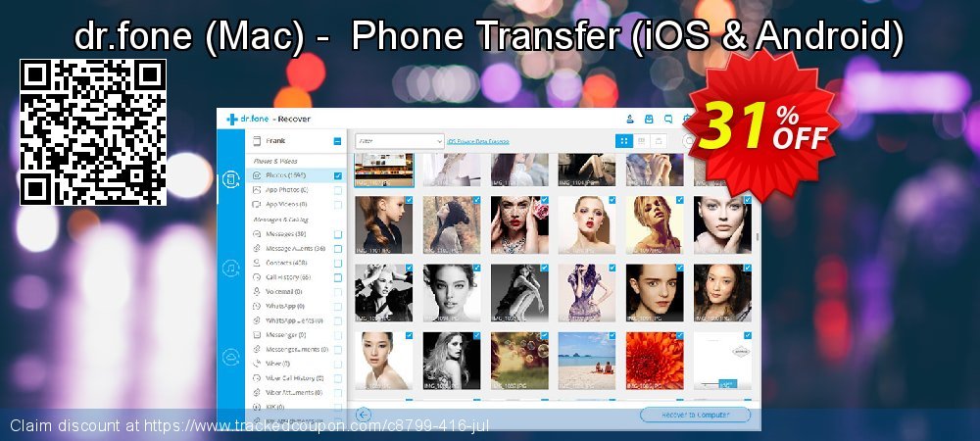
Task: Click the App Videos category icon
Action: (256, 204)
